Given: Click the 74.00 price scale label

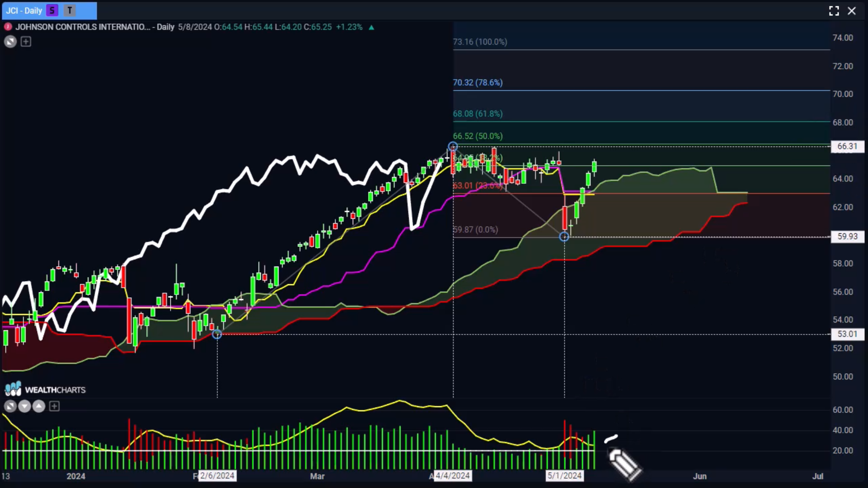Looking at the screenshot, I should click(x=843, y=38).
